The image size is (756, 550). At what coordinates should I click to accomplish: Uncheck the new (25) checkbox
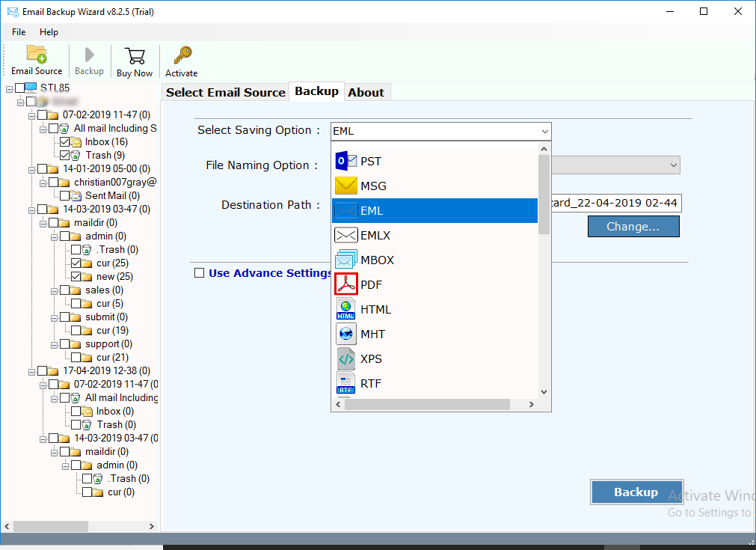point(76,277)
